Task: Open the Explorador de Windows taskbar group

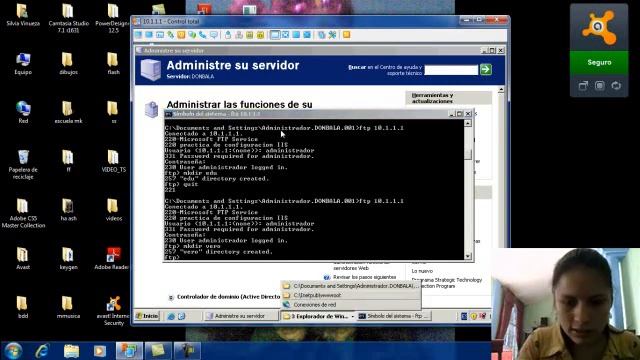Action: pos(319,316)
